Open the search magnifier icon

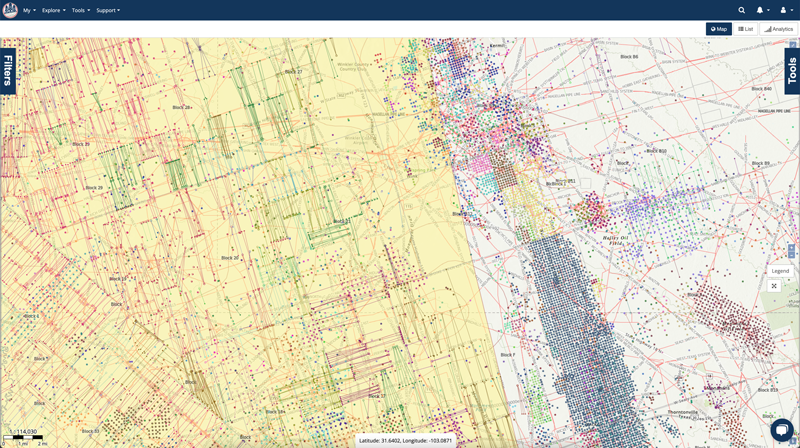(741, 10)
